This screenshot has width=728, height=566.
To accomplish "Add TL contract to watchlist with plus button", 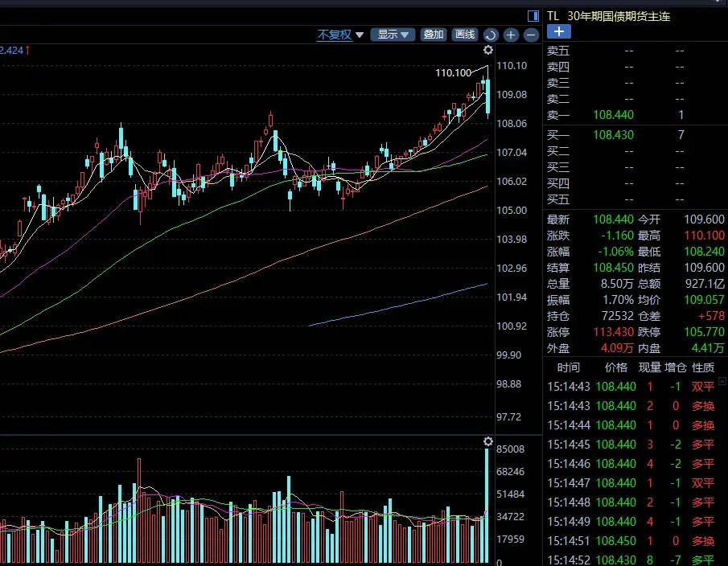I will pyautogui.click(x=558, y=31).
